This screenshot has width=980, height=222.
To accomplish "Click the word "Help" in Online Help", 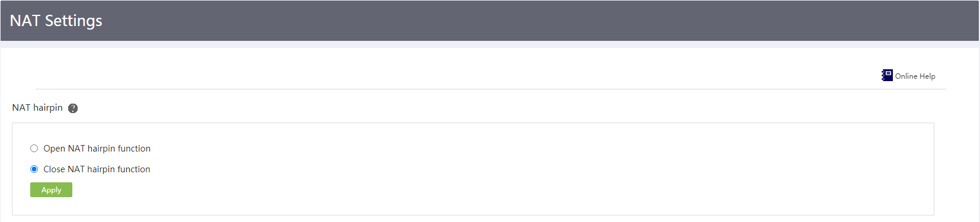I will point(927,76).
